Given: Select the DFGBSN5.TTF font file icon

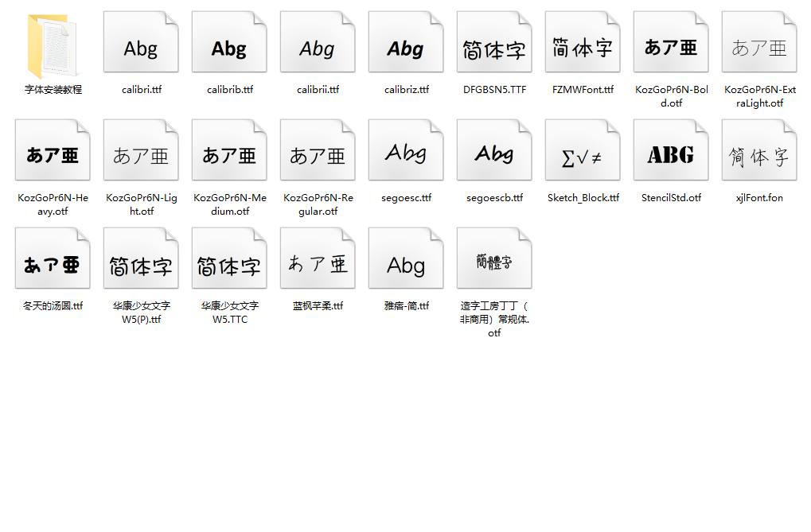Looking at the screenshot, I should [494, 42].
